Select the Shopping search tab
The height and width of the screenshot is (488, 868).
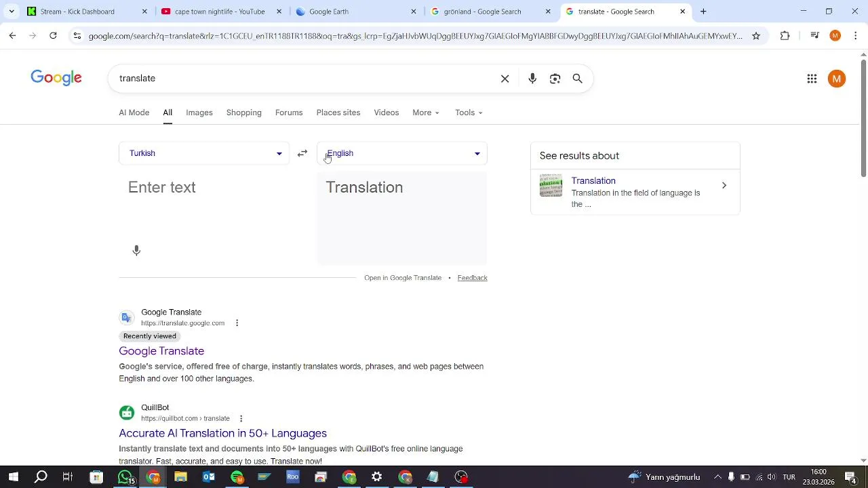[x=244, y=113]
